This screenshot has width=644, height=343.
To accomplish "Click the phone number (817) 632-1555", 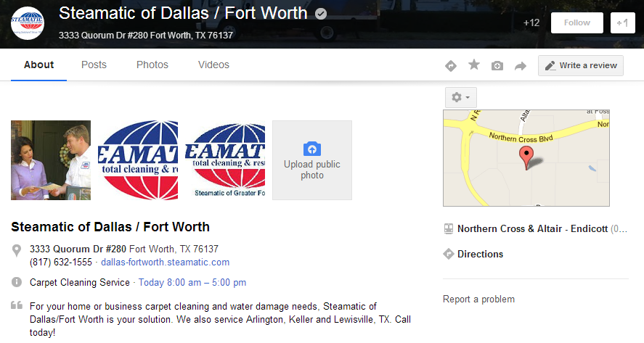I will (x=61, y=263).
